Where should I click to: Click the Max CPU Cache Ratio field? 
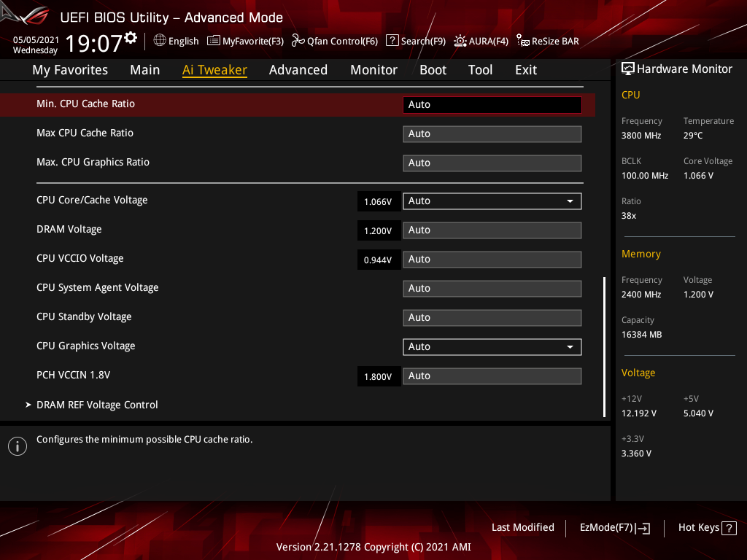(x=492, y=134)
